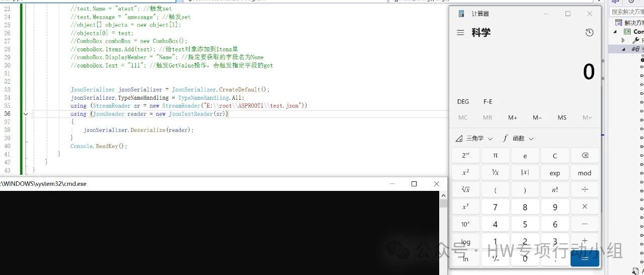Image resolution: width=644 pixels, height=275 pixels.
Task: Open the M memory list dropdown
Action: (587, 117)
